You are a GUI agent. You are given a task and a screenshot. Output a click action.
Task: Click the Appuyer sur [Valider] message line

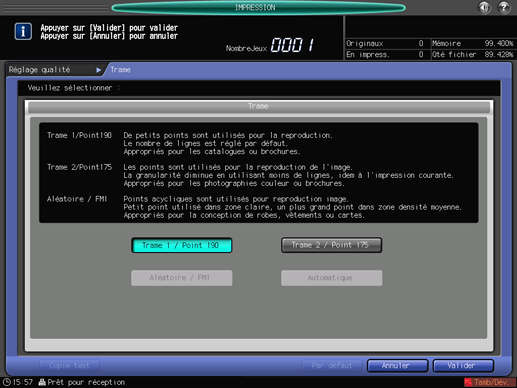109,28
